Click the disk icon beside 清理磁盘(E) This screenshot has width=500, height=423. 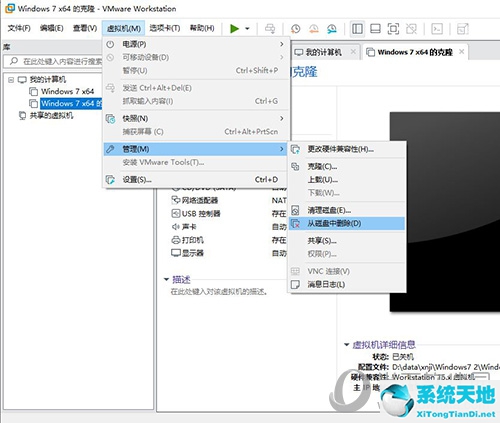tap(295, 210)
